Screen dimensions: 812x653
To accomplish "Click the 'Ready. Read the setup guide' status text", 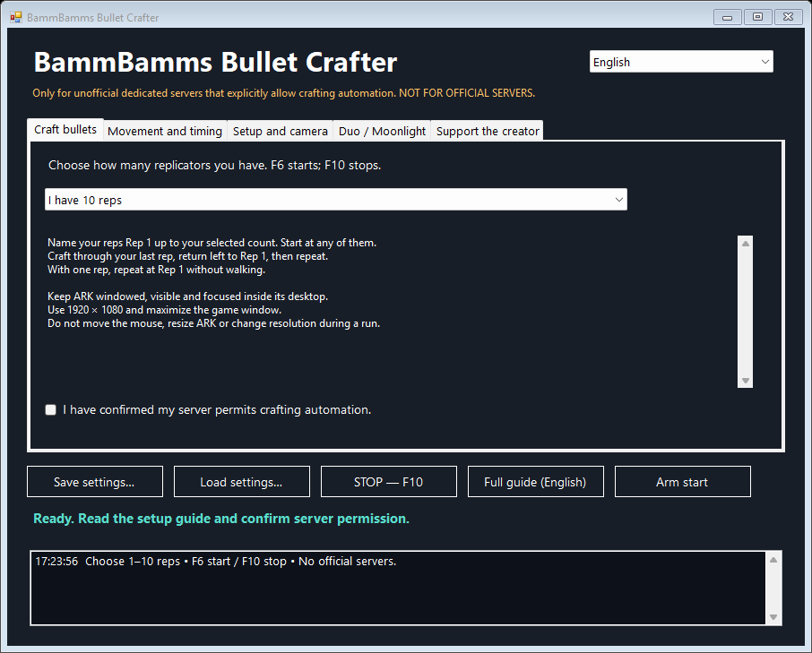I will [x=221, y=519].
